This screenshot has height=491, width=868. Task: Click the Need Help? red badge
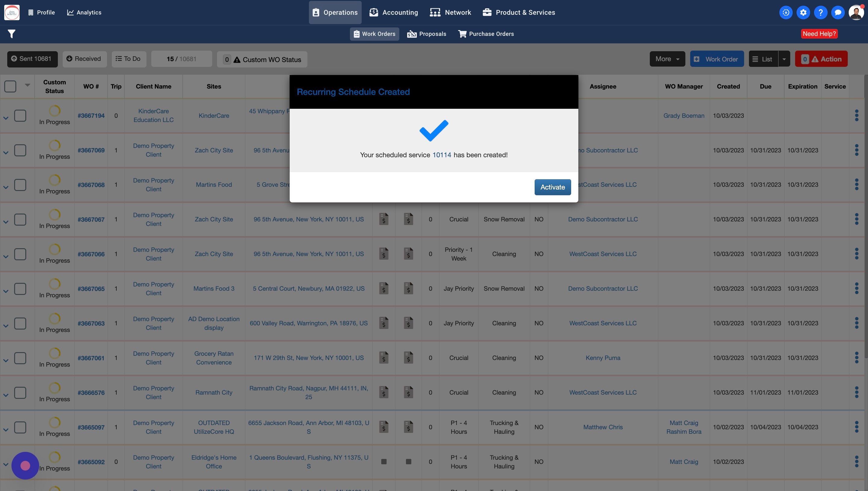[x=819, y=34]
